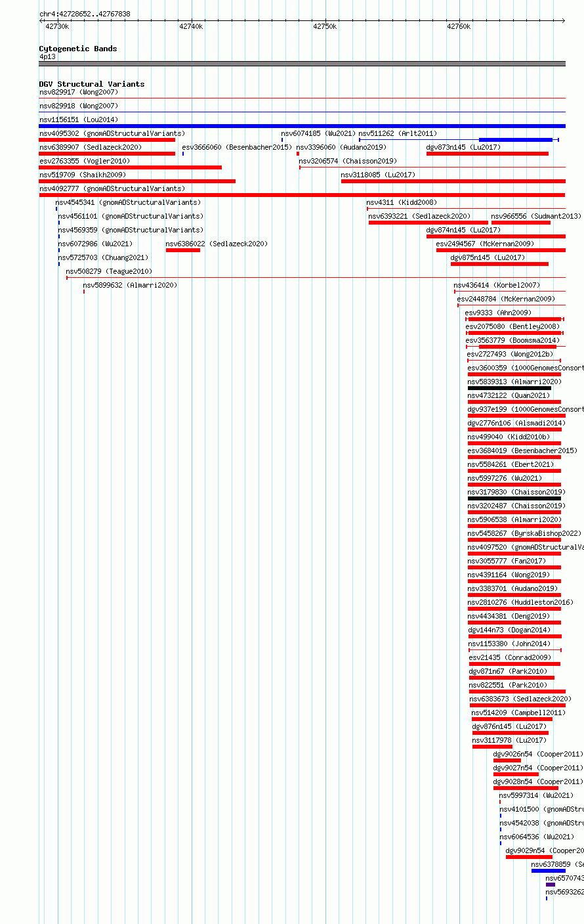Open nsv3118085 (Lu2017) variant
The width and height of the screenshot is (584, 924).
(x=378, y=175)
